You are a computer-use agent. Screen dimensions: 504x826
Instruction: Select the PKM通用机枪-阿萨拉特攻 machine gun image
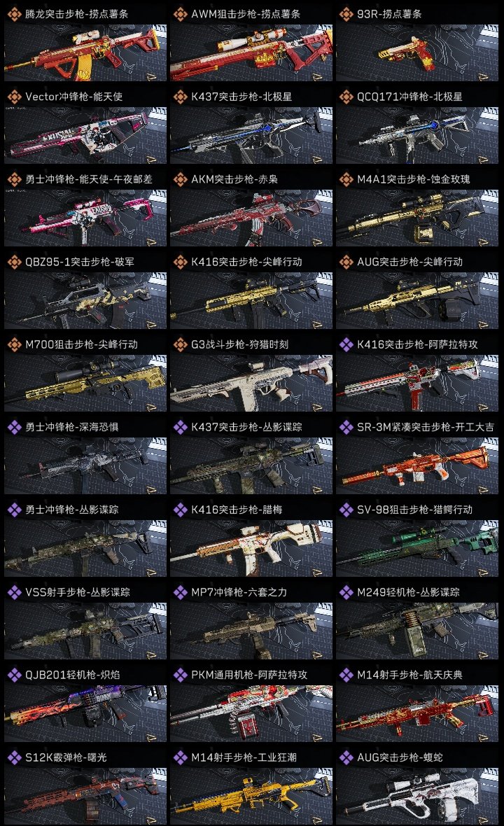(x=251, y=713)
